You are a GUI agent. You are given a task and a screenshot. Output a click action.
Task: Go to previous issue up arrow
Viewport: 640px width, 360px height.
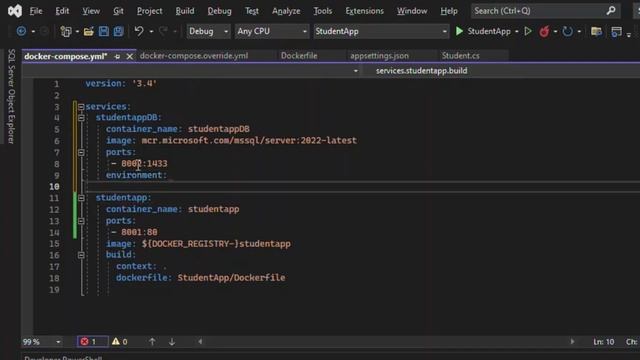(152, 342)
